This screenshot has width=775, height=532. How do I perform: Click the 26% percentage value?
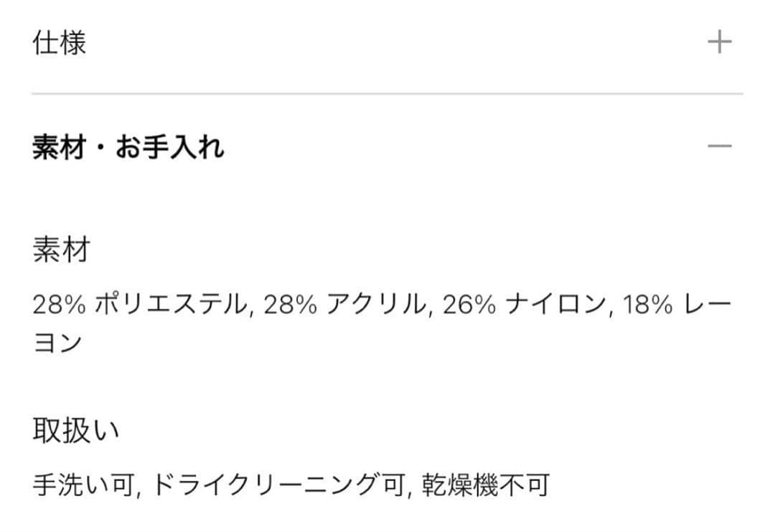click(x=469, y=305)
